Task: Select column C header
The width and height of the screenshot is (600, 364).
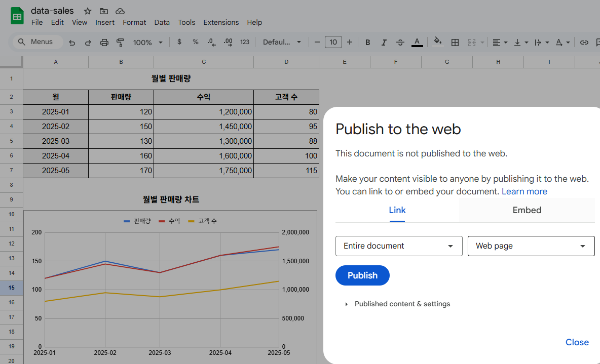Action: point(204,62)
